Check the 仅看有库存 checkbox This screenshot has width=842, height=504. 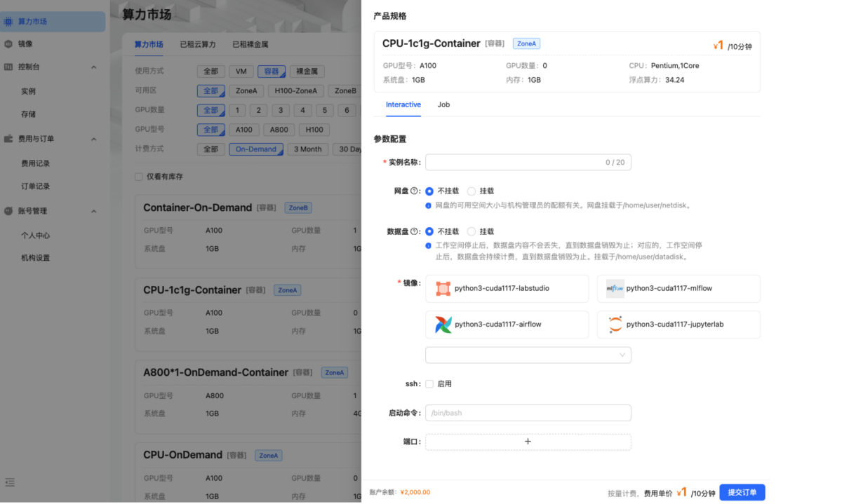pyautogui.click(x=139, y=177)
